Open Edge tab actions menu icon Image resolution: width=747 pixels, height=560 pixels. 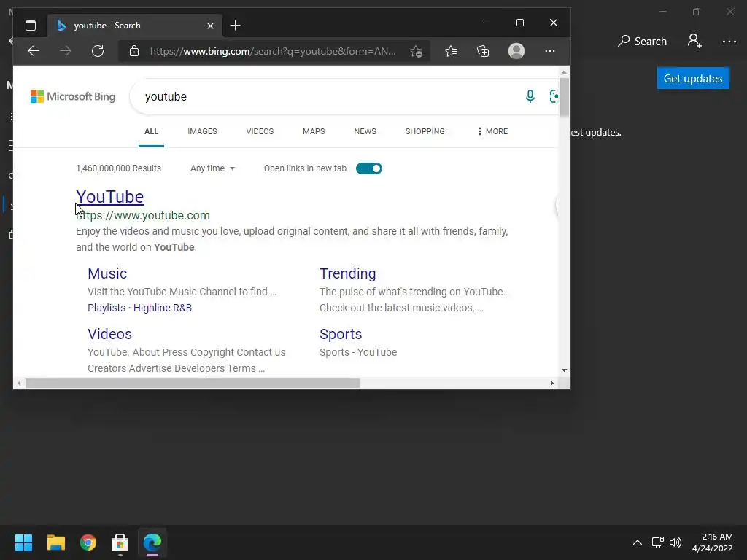(x=31, y=26)
